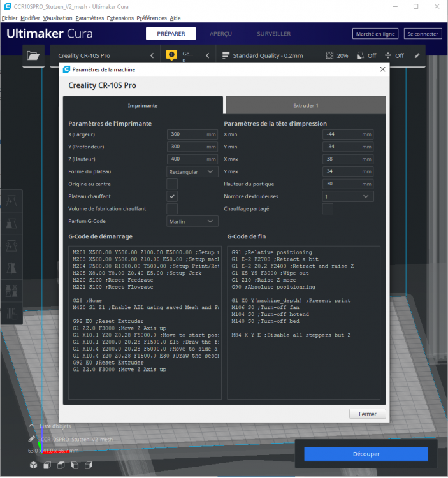Switch to front view icon
Screen dimensions: 448x478
click(47, 465)
